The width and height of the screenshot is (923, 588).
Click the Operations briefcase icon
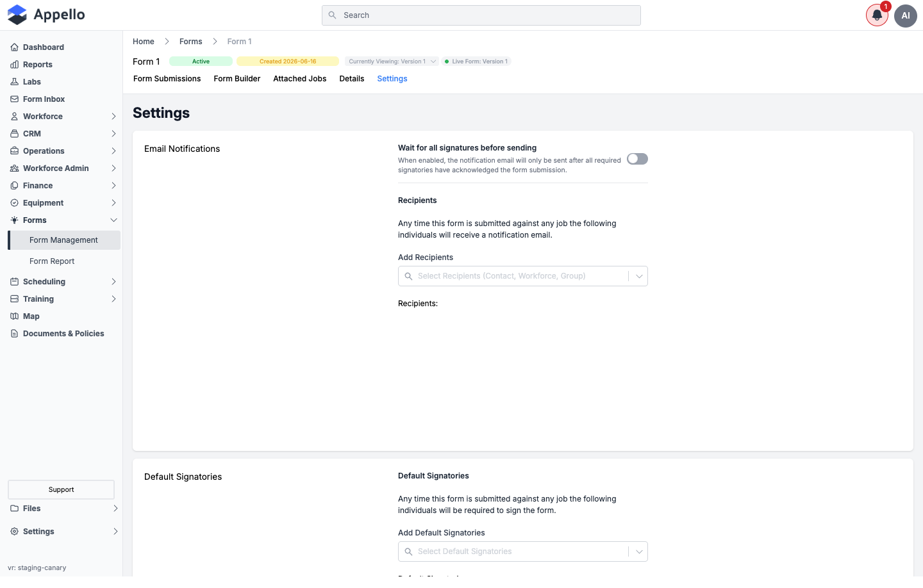tap(14, 151)
